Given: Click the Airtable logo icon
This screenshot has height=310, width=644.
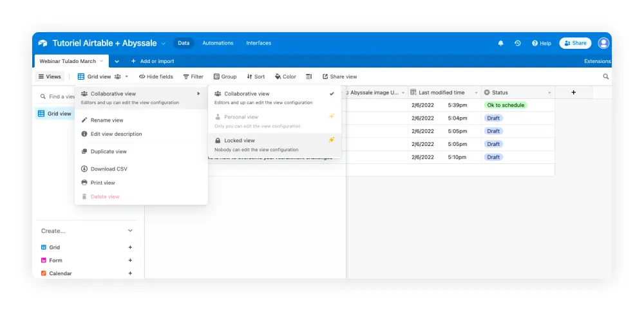Looking at the screenshot, I should (x=43, y=43).
